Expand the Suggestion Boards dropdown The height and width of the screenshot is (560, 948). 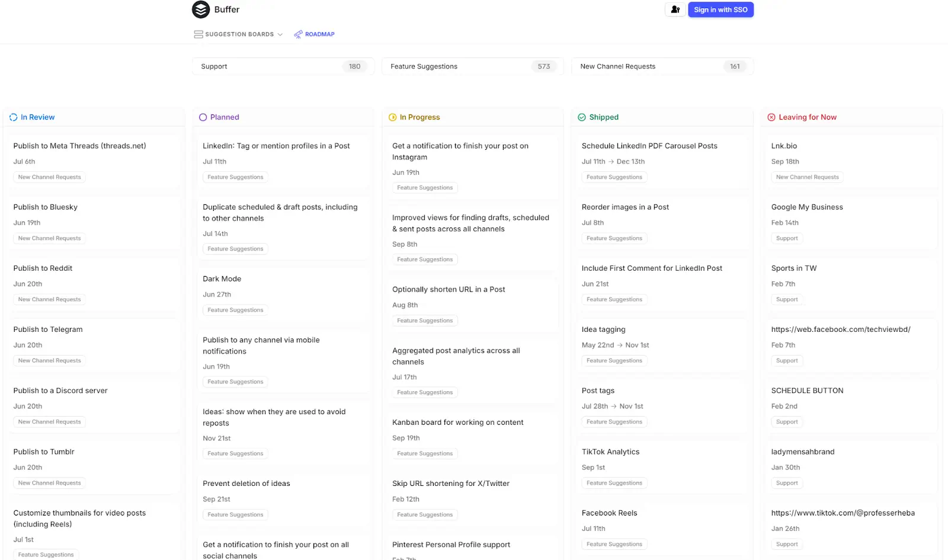(280, 34)
